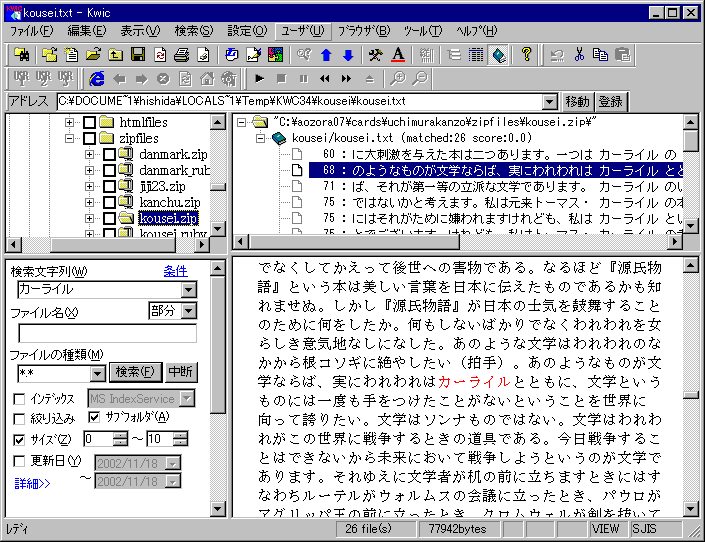Click the rewind playback button
This screenshot has height=542, width=705.
[x=325, y=79]
